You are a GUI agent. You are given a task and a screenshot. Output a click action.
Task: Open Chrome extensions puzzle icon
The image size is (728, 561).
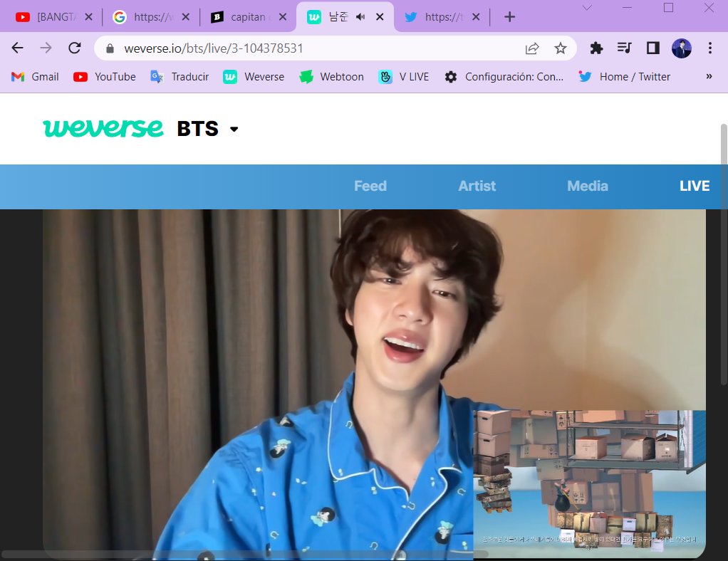[596, 48]
